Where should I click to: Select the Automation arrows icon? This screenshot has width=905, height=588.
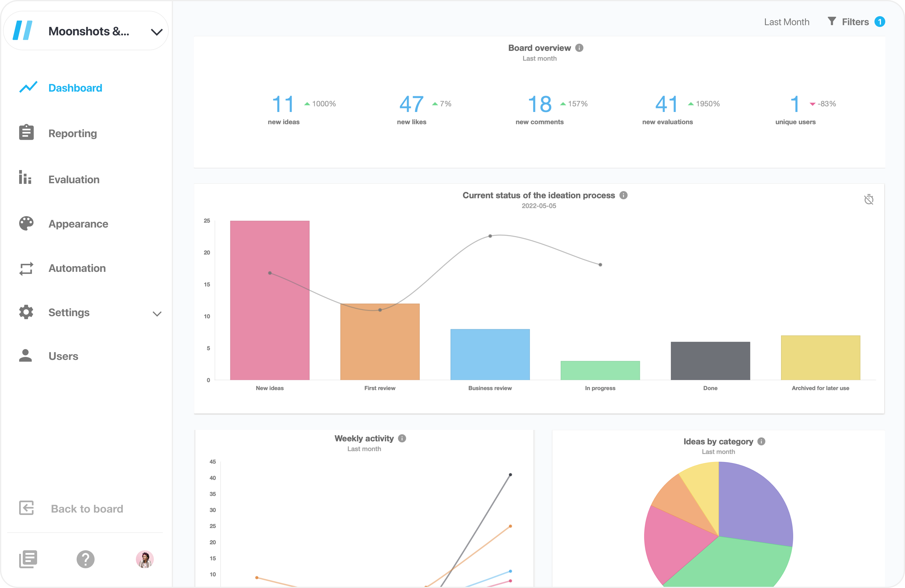point(26,268)
